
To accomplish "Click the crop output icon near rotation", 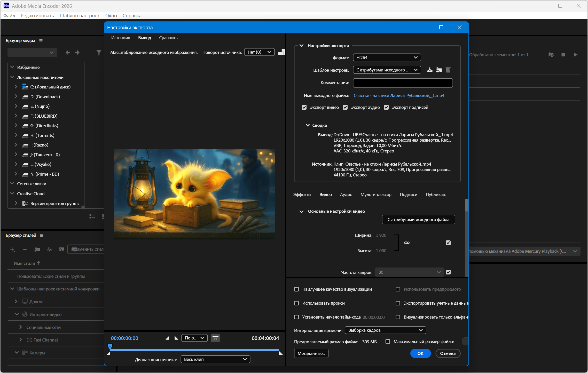I will tap(281, 52).
